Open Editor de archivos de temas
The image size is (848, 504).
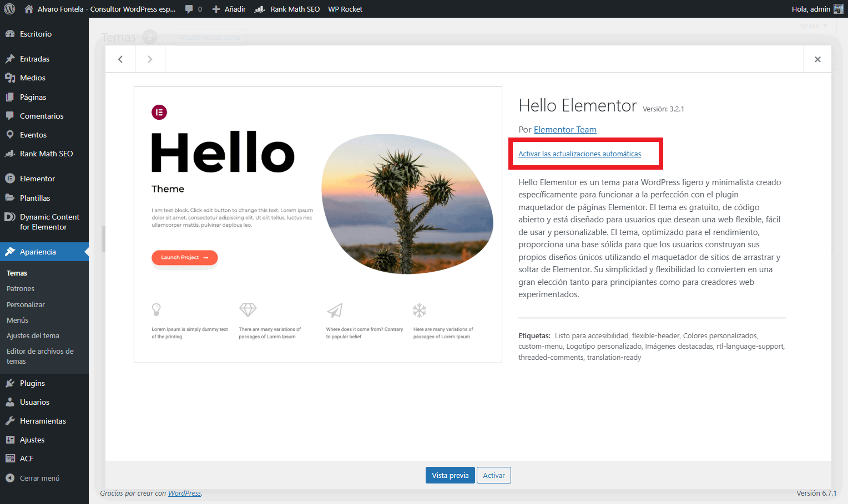[x=40, y=356]
